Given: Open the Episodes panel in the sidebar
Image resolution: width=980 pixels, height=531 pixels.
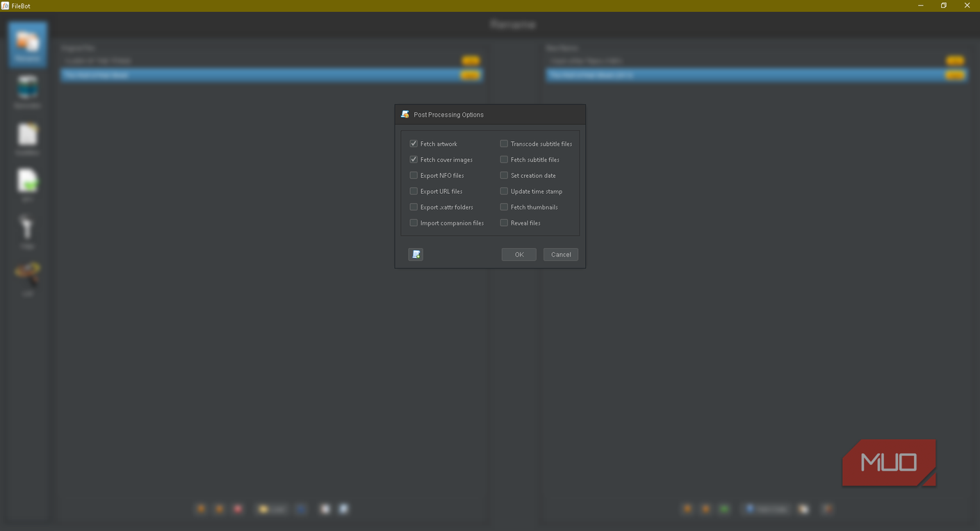Looking at the screenshot, I should [x=28, y=91].
